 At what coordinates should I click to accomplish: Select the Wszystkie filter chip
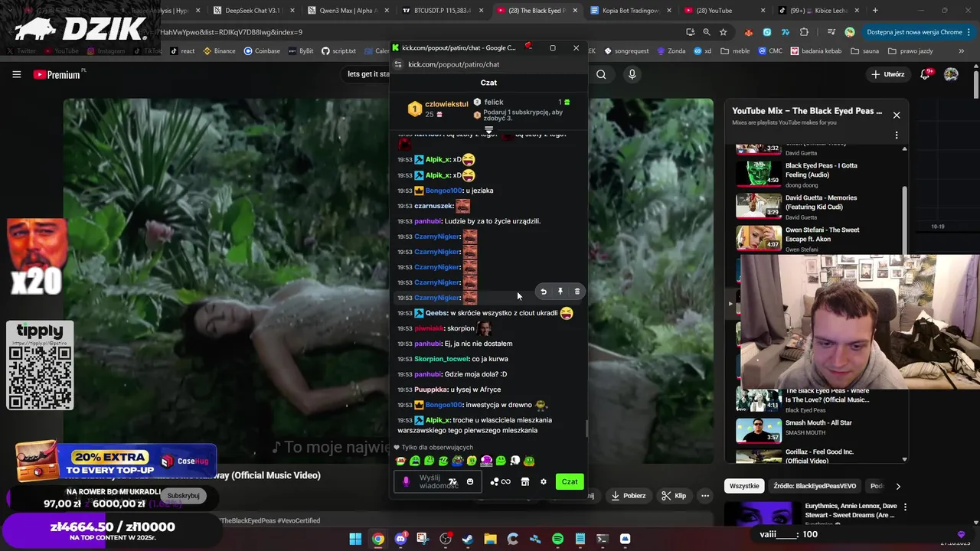tap(744, 486)
